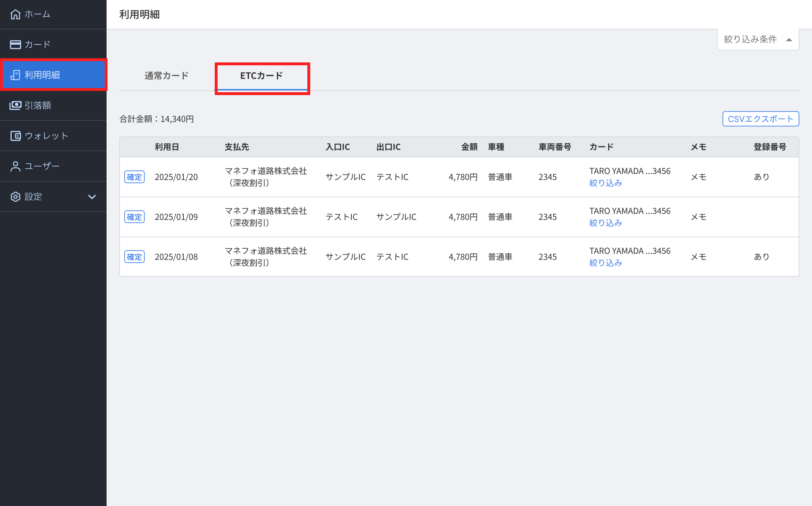This screenshot has height=506, width=812.
Task: Expand the 設定 chevron in sidebar
Action: pyautogui.click(x=92, y=197)
